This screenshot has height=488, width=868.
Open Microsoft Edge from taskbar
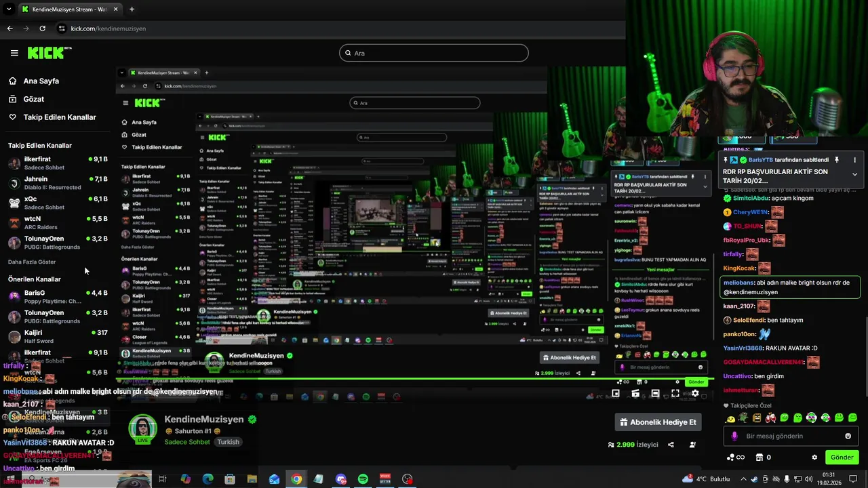pos(208,479)
